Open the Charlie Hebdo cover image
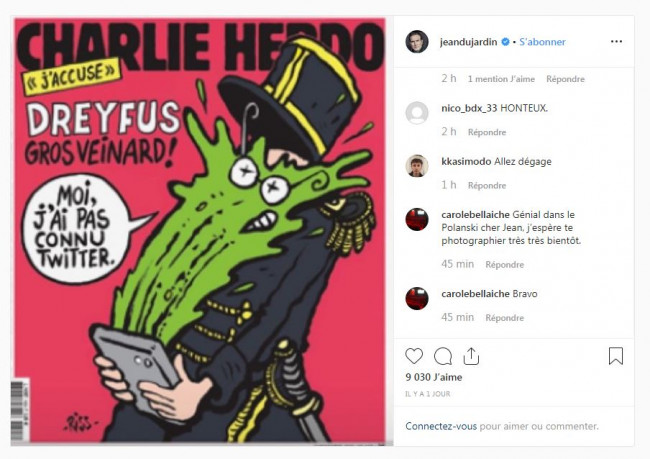 [x=199, y=231]
